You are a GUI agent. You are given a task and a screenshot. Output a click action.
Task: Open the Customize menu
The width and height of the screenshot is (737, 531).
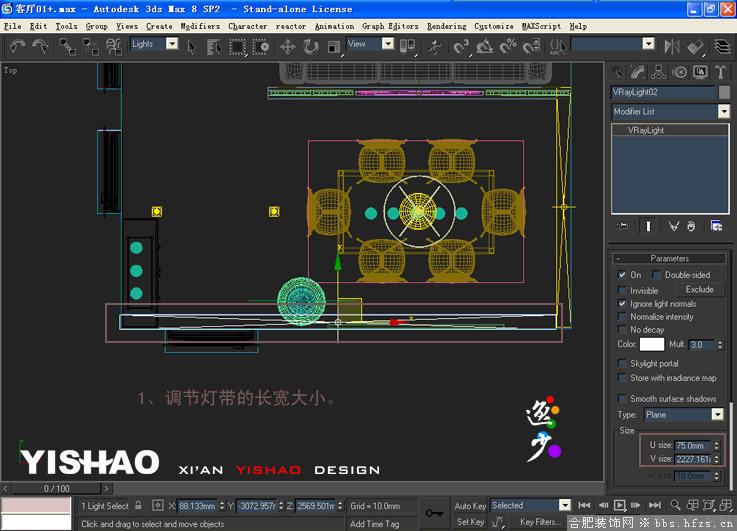pos(494,26)
